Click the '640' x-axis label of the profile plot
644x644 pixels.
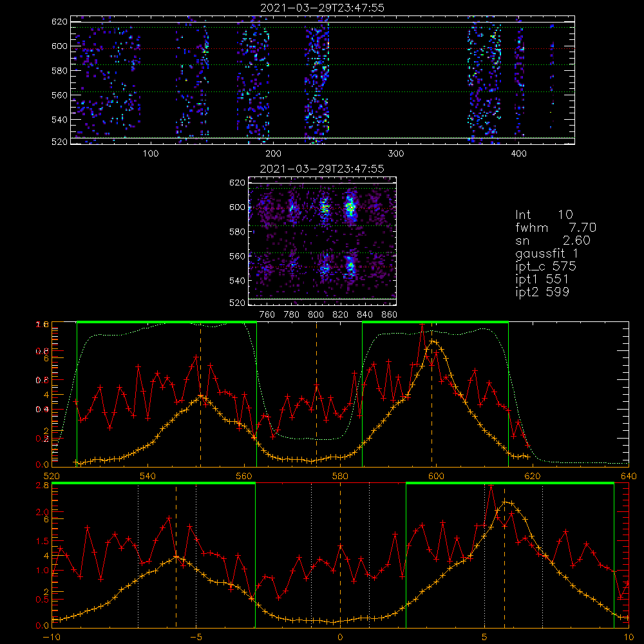(629, 476)
